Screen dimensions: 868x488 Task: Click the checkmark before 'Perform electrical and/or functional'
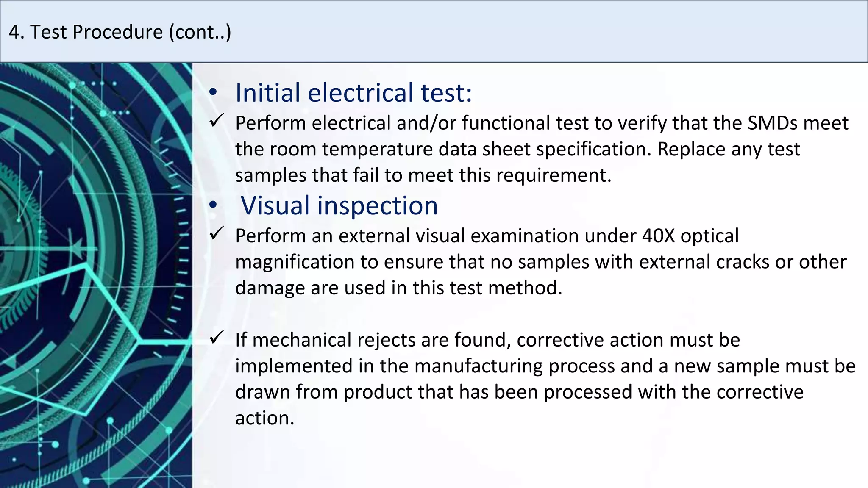pyautogui.click(x=217, y=121)
